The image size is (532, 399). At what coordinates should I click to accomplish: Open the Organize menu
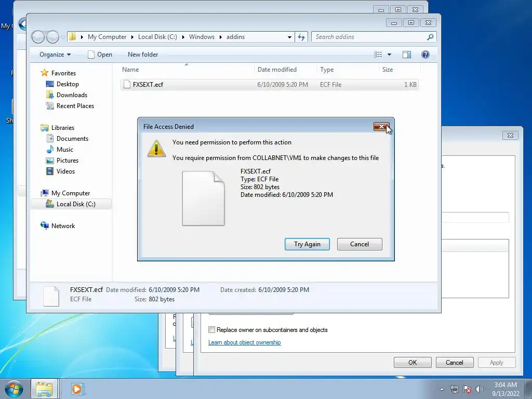pos(55,55)
